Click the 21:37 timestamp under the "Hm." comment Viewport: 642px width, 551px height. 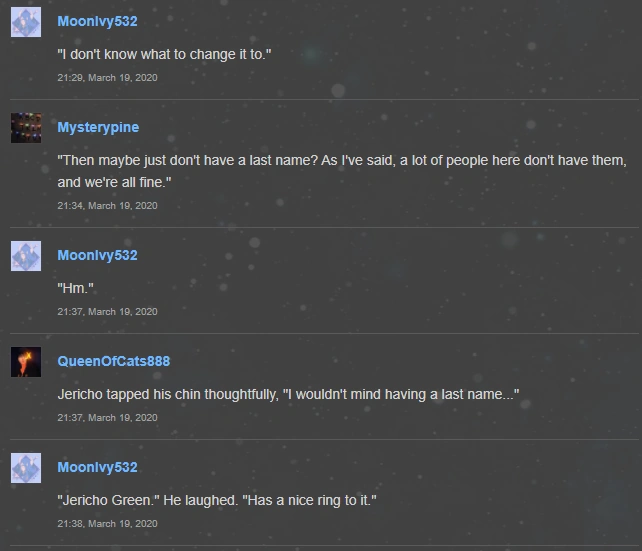107,311
